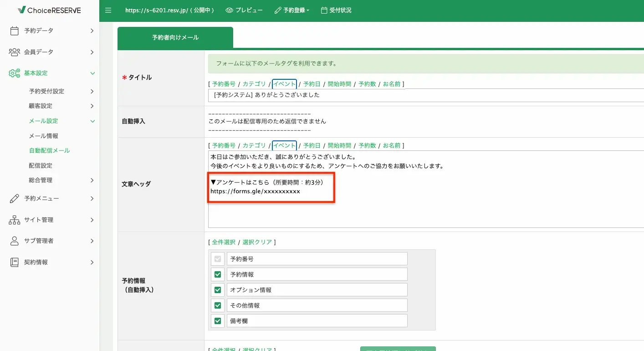The width and height of the screenshot is (644, 351).
Task: Click the 契約情報 document icon
Action: 14,262
